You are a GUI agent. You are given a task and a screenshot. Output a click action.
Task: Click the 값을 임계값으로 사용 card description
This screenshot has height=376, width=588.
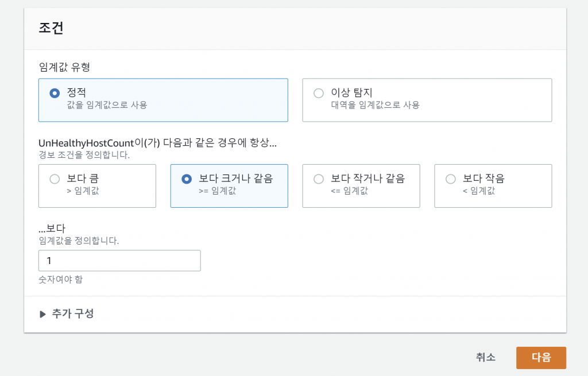[107, 105]
